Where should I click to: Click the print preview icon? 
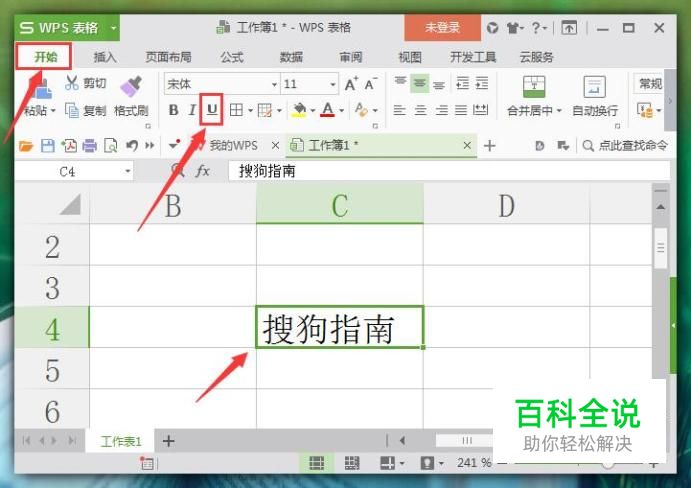coord(110,145)
